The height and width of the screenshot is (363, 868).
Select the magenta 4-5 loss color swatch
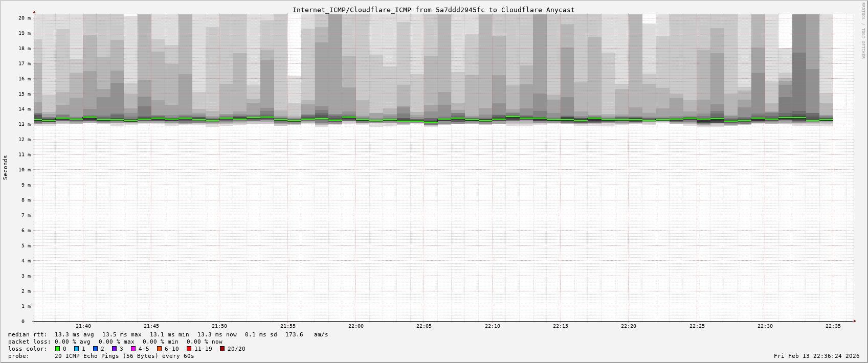coord(133,349)
